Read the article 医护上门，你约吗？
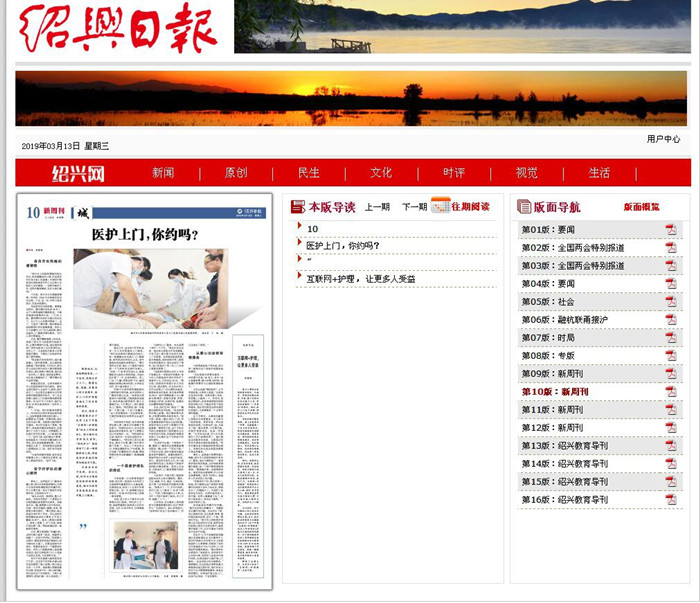The width and height of the screenshot is (700, 603). pos(343,245)
